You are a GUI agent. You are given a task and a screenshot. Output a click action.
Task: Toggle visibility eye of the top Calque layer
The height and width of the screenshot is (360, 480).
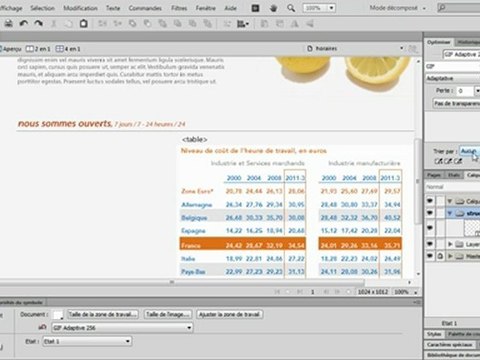click(430, 201)
